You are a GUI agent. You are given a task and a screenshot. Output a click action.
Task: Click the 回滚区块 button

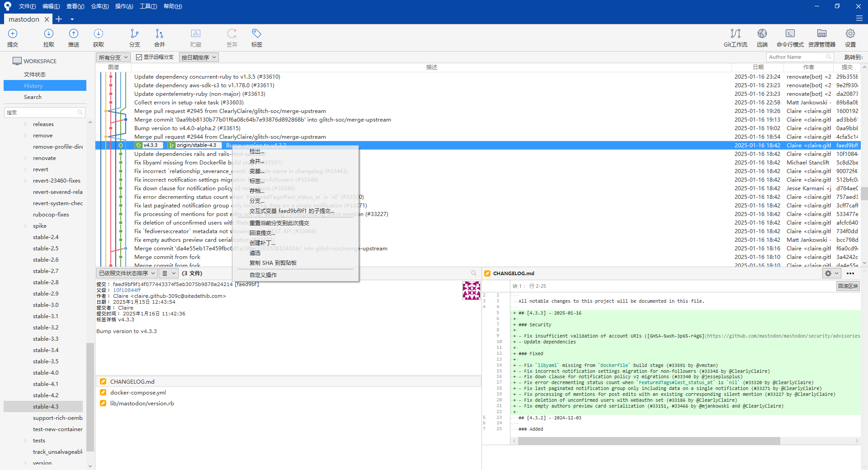(848, 286)
